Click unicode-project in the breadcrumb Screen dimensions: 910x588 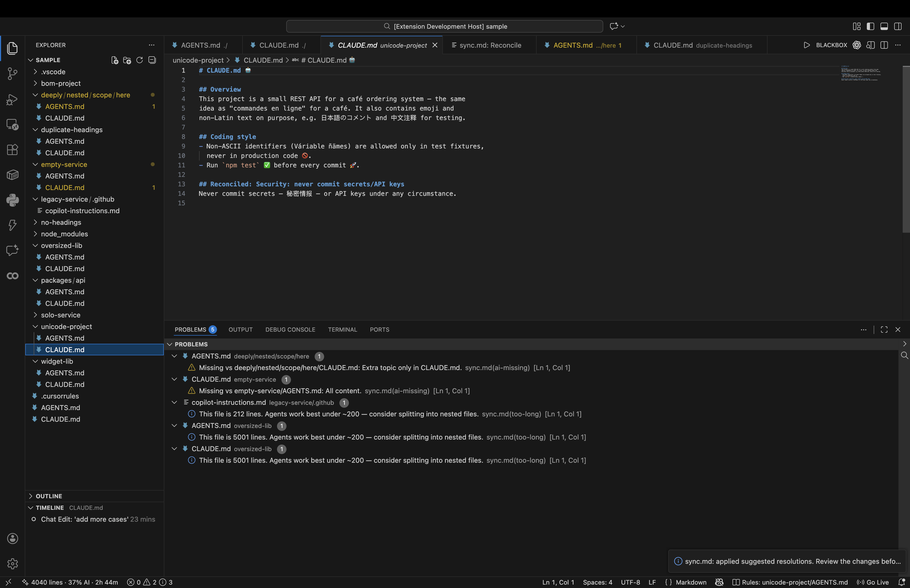point(198,60)
